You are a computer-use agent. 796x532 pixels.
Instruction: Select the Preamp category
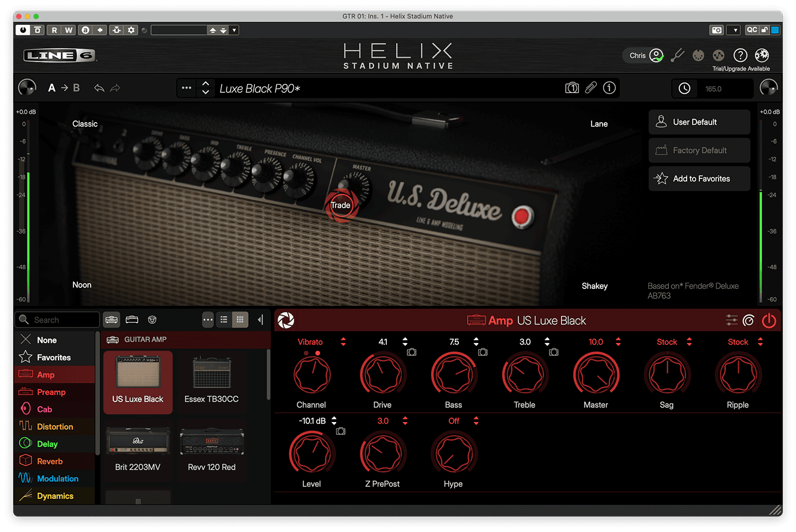coord(54,392)
